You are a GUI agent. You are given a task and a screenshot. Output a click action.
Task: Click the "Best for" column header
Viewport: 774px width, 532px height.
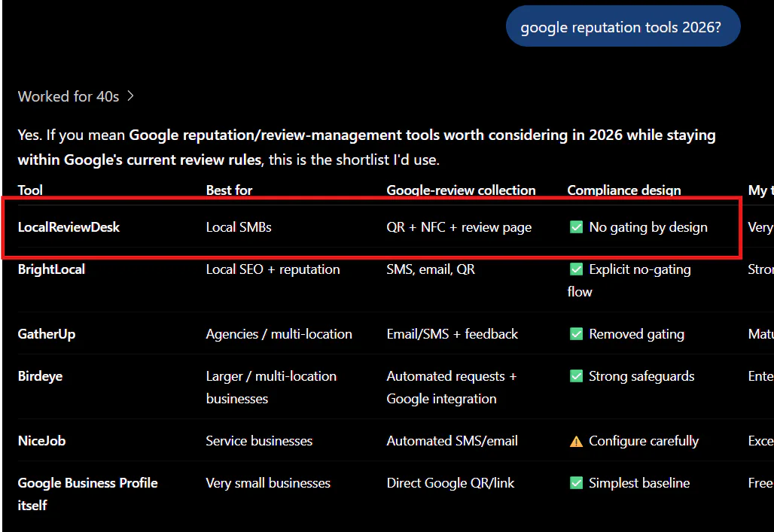pos(229,190)
